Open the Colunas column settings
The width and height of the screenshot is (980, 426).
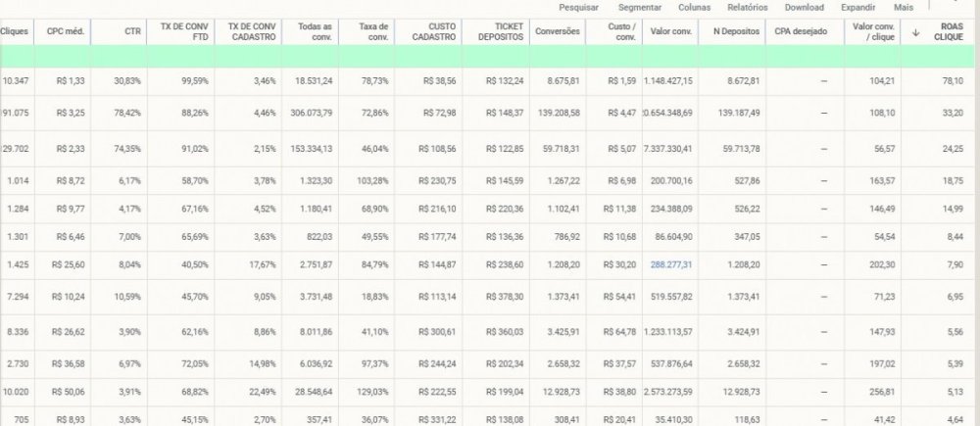(694, 8)
